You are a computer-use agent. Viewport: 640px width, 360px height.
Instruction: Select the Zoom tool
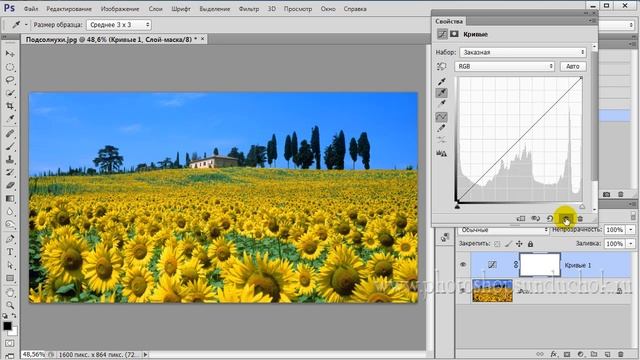(10, 306)
